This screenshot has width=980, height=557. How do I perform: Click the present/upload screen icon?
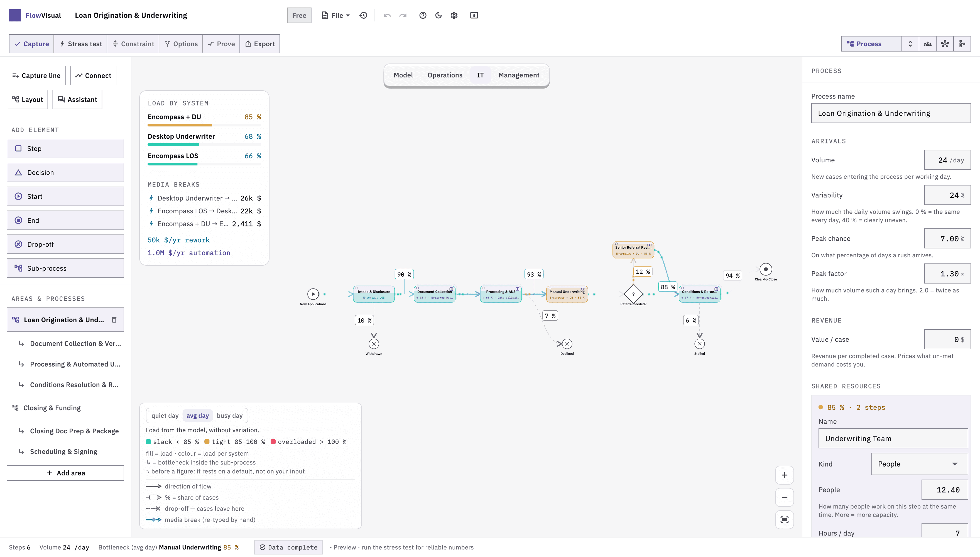[x=474, y=15]
